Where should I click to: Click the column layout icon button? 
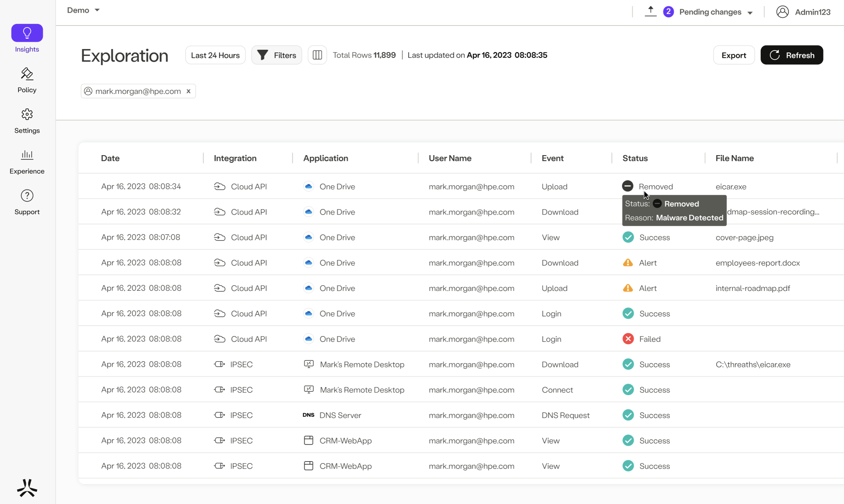317,55
